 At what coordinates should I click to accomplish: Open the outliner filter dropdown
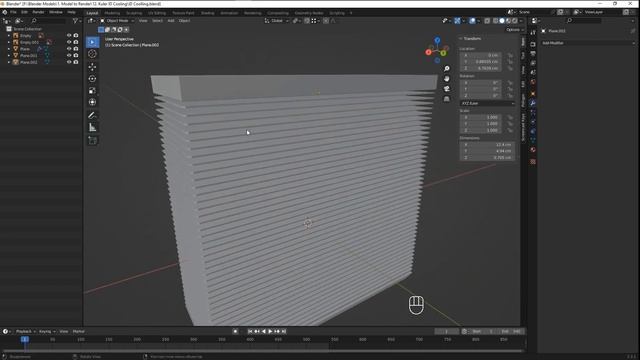(x=76, y=21)
